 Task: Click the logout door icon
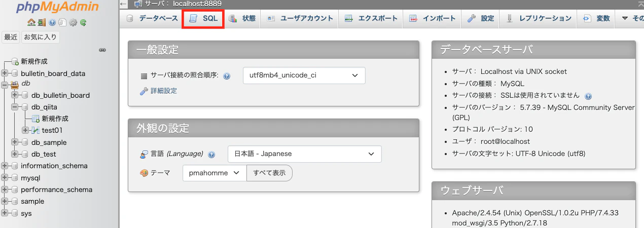pyautogui.click(x=41, y=22)
